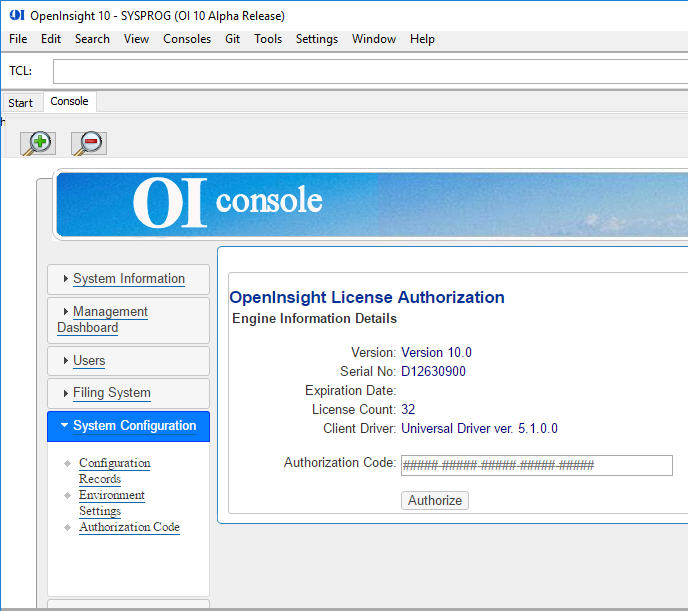Open Environment Settings link
This screenshot has height=611, width=688.
(x=112, y=503)
